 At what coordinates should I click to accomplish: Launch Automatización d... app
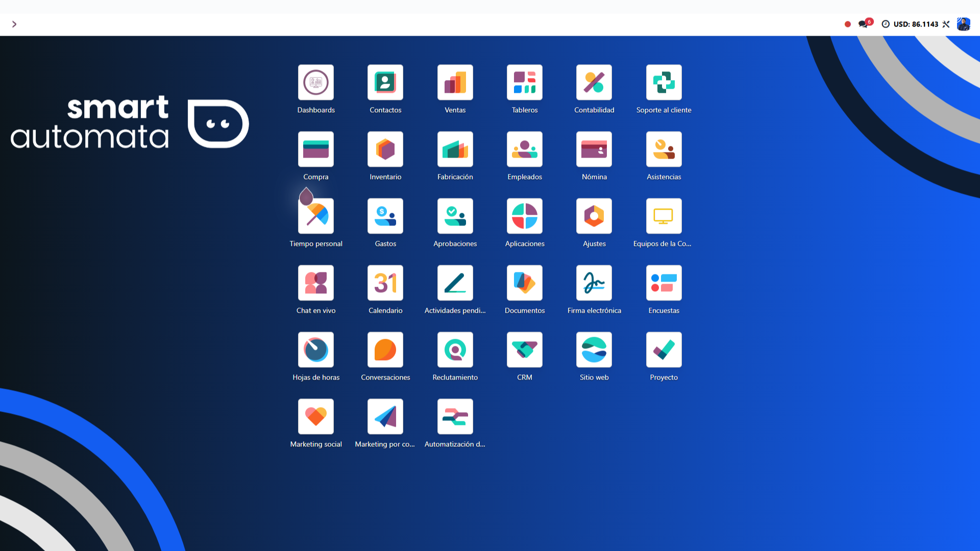(455, 416)
